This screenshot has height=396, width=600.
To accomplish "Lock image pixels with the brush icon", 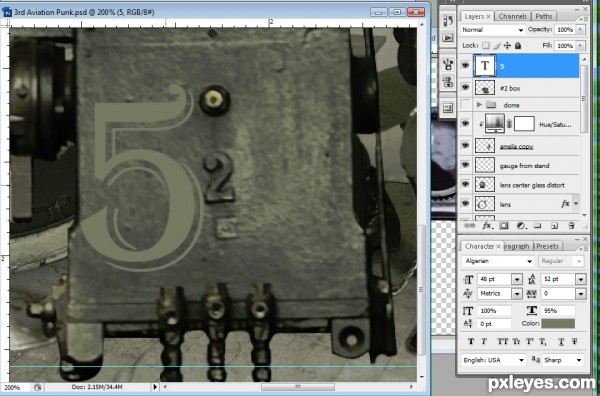I will 497,46.
